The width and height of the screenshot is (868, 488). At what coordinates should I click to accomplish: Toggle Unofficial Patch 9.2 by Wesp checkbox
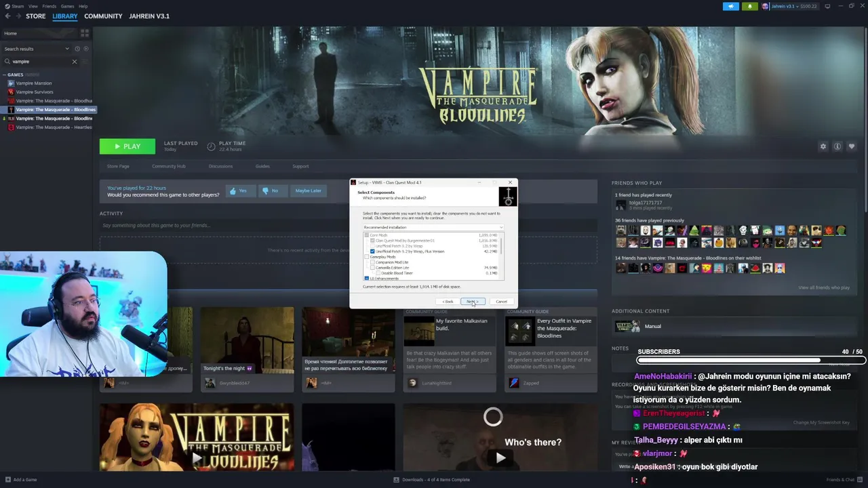tap(372, 246)
